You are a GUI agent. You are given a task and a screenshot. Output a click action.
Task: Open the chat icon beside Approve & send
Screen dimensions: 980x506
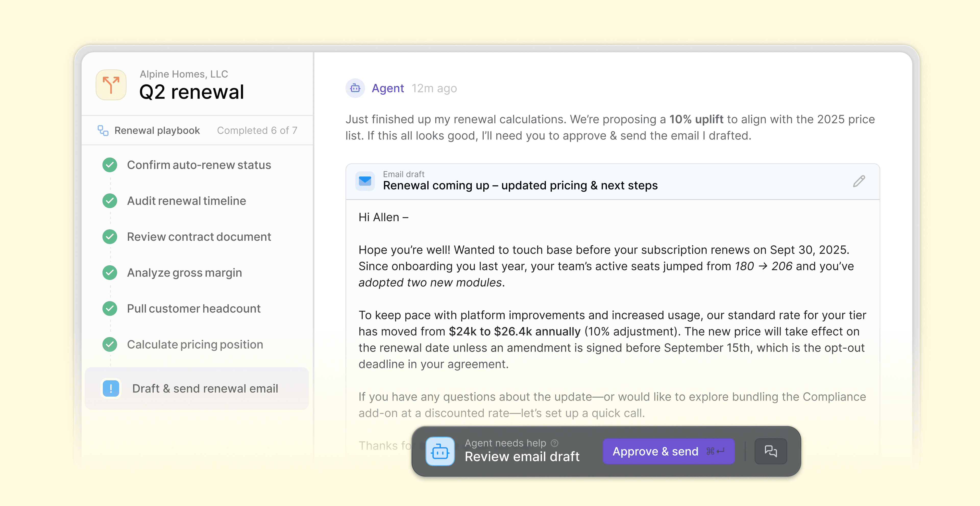(771, 451)
